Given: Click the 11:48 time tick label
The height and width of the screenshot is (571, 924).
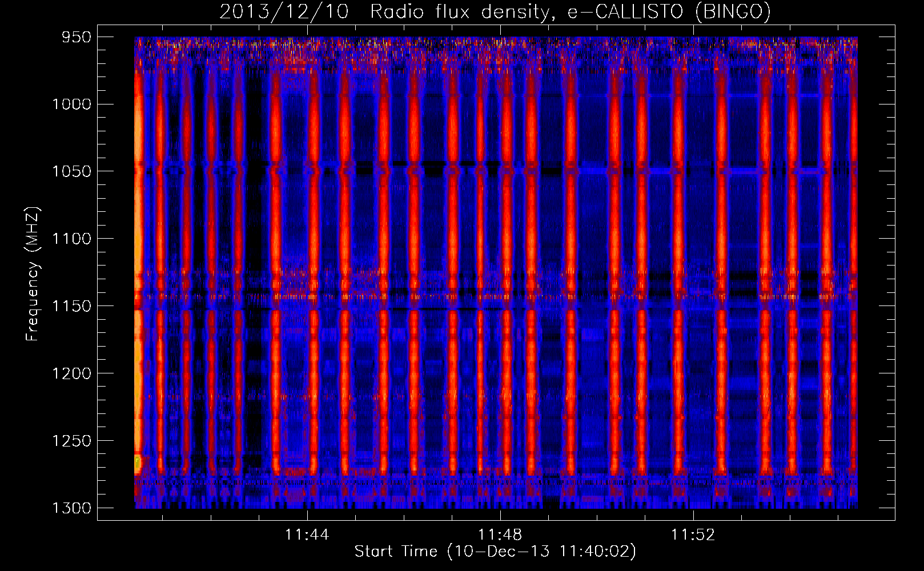Looking at the screenshot, I should coord(500,535).
